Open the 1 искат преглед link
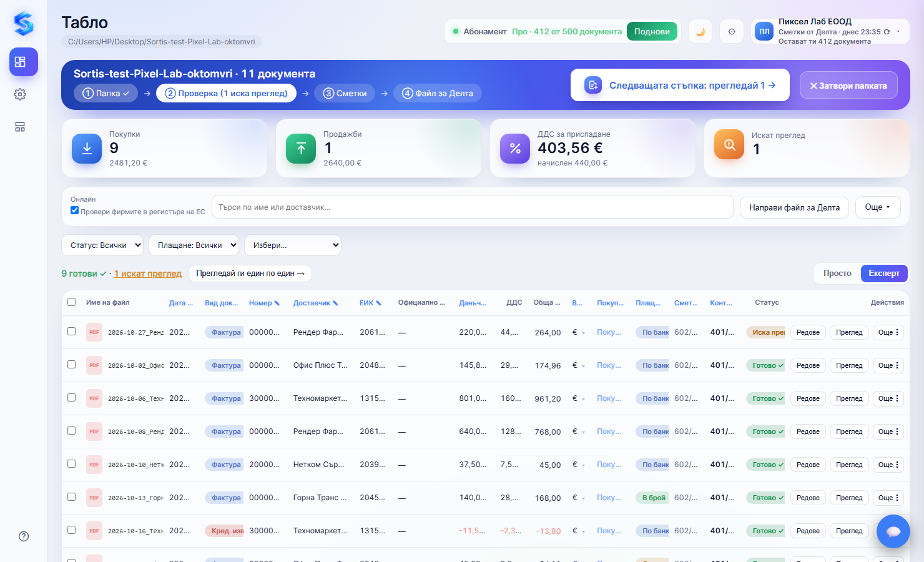 pyautogui.click(x=148, y=274)
